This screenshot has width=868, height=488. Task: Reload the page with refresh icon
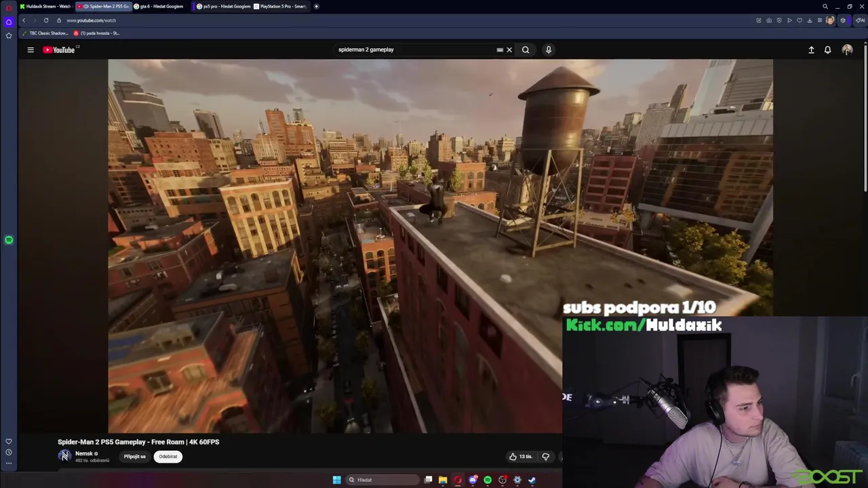pyautogui.click(x=46, y=20)
